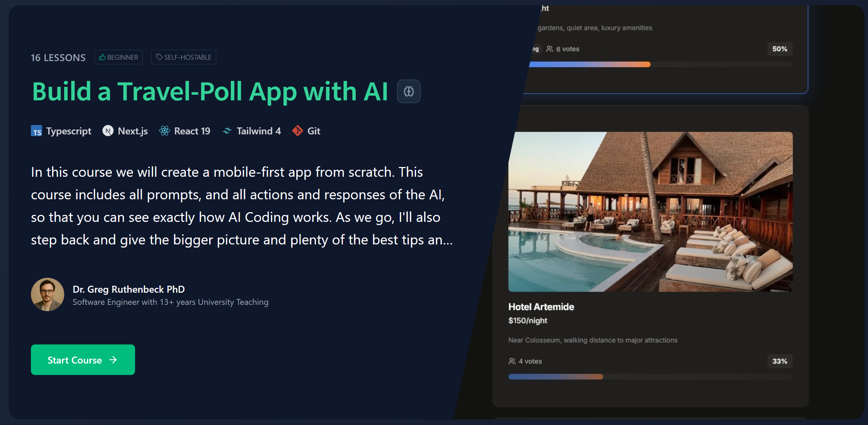Click the Git branch icon
The image size is (868, 425).
298,131
